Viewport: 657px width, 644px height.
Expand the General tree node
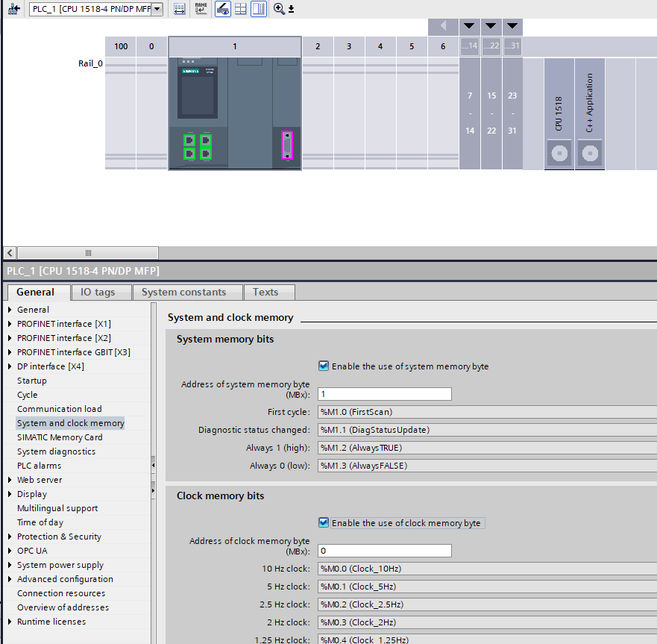coord(10,310)
